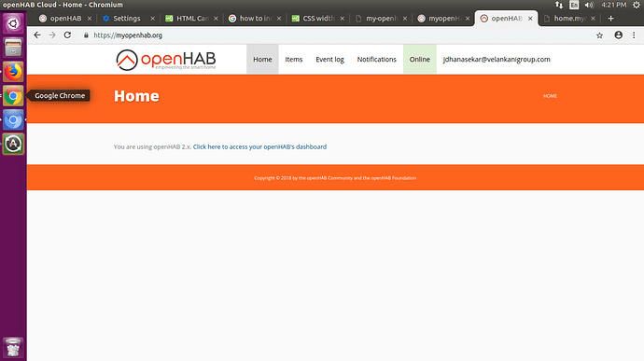
Task: Close the HTML Can tab
Action: 216,19
